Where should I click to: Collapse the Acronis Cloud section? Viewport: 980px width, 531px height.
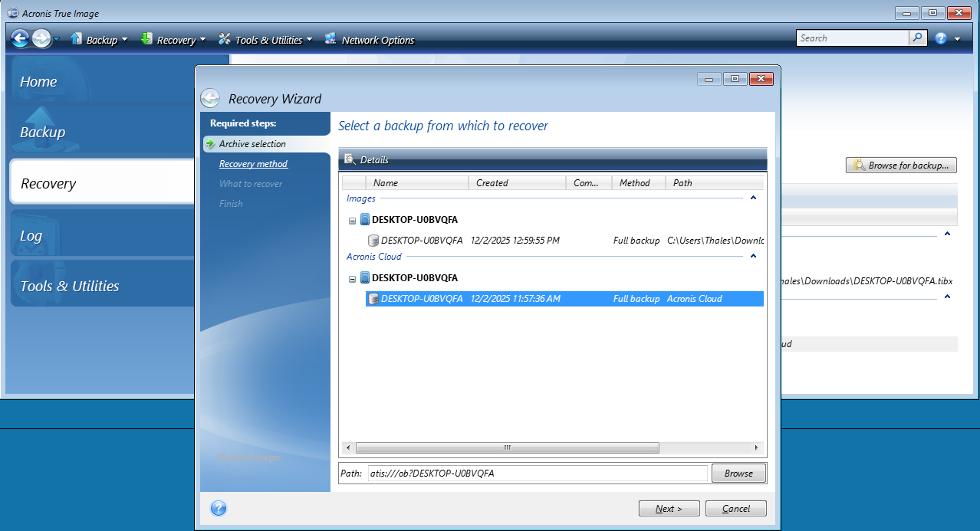(x=753, y=255)
